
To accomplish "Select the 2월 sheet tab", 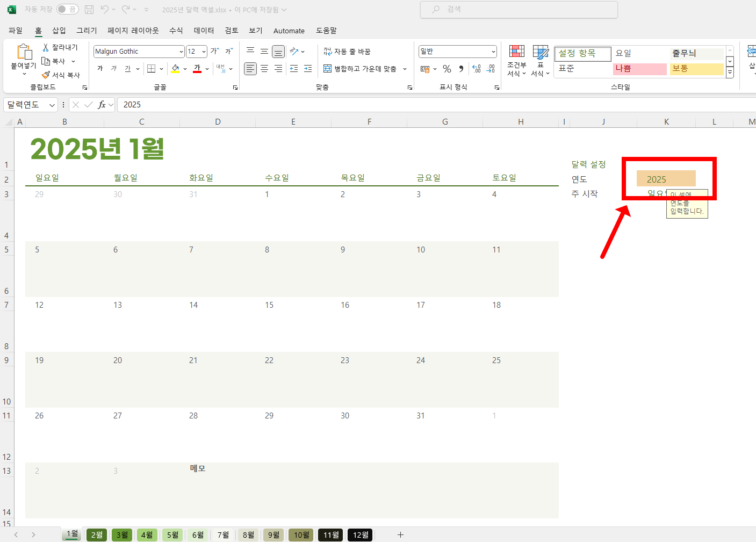I will (97, 535).
